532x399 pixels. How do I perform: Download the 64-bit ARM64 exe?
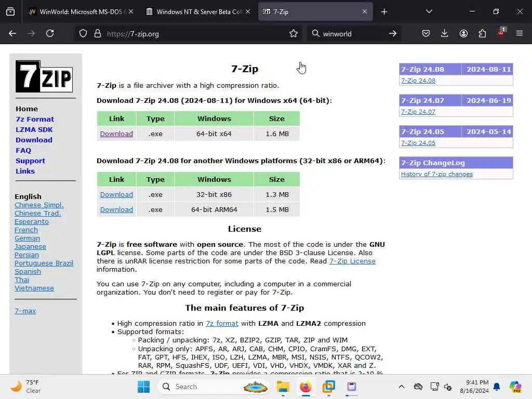coord(116,210)
